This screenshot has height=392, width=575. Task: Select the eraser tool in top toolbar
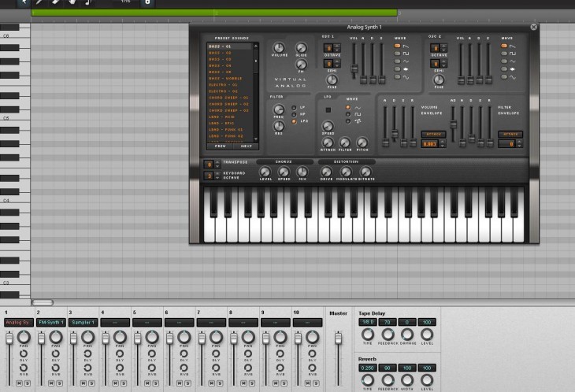pyautogui.click(x=56, y=2)
